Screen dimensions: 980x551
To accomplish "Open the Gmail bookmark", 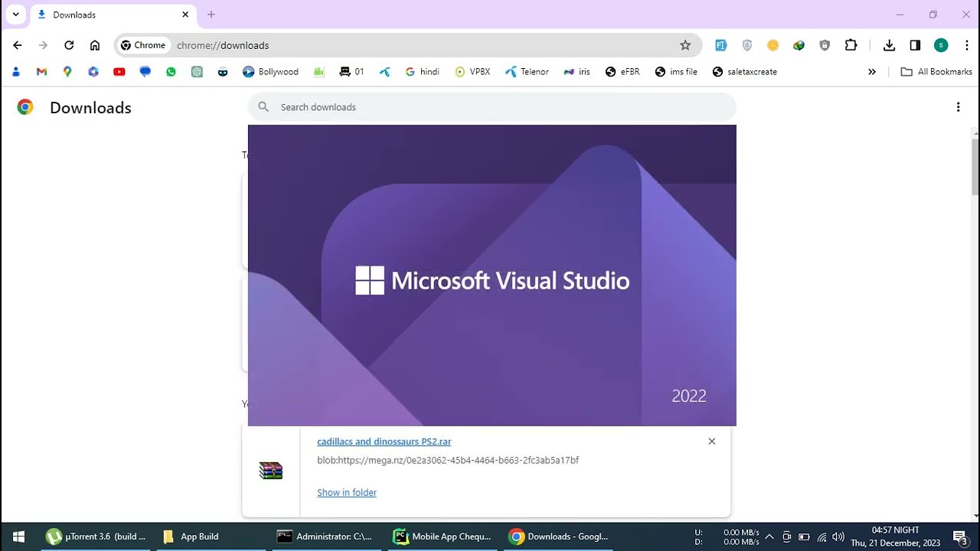I will [x=41, y=72].
